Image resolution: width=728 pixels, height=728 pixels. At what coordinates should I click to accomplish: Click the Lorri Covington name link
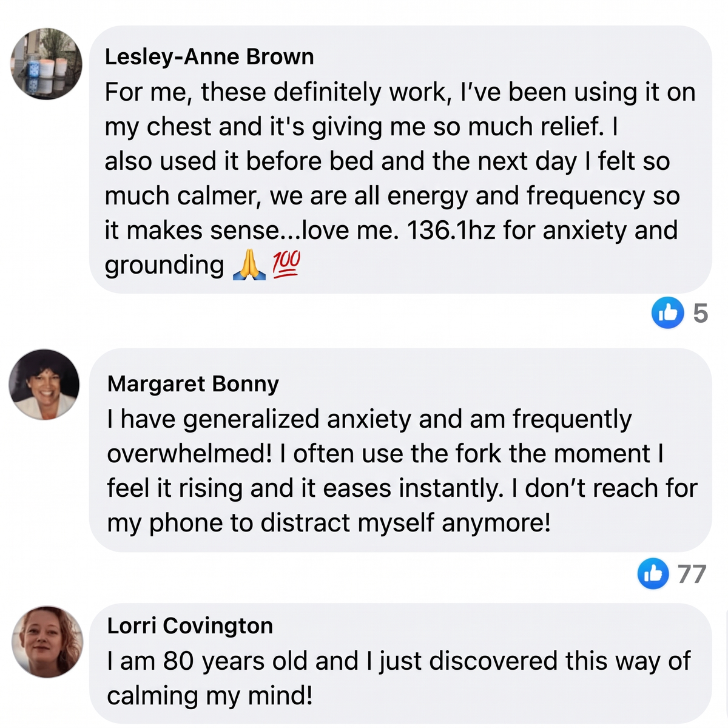pos(190,625)
